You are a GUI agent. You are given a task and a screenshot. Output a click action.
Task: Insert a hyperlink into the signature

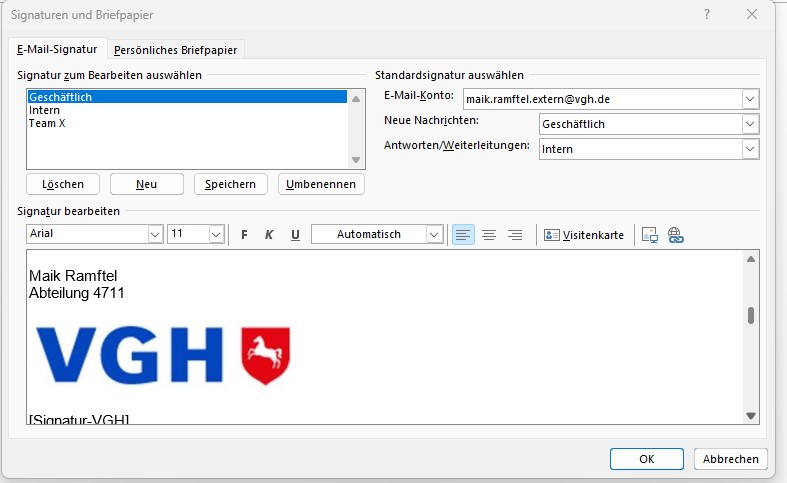point(676,234)
